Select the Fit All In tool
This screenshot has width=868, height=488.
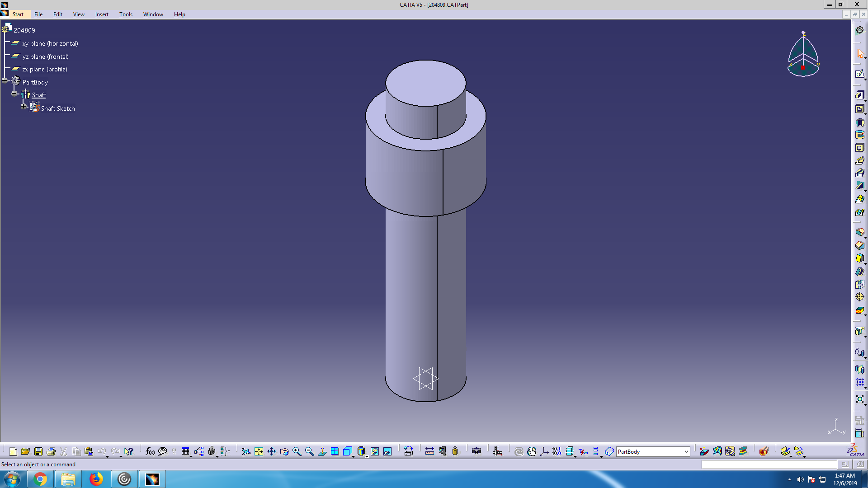(259, 451)
